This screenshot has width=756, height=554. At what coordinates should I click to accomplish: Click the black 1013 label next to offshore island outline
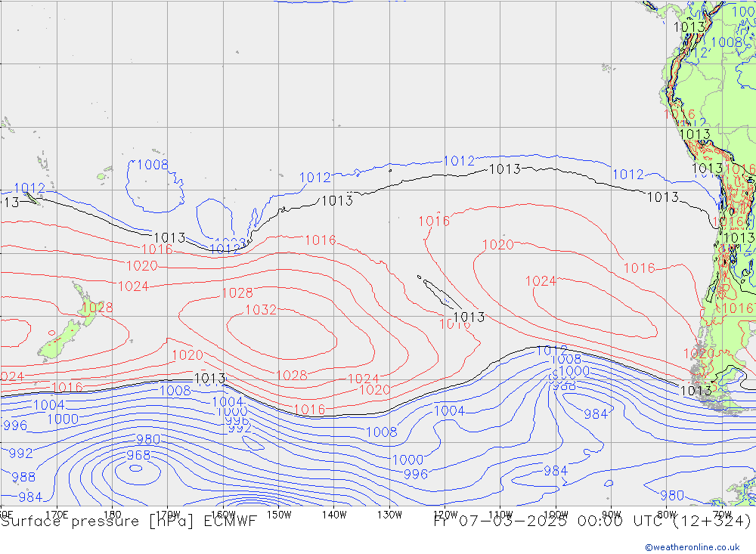pyautogui.click(x=469, y=317)
